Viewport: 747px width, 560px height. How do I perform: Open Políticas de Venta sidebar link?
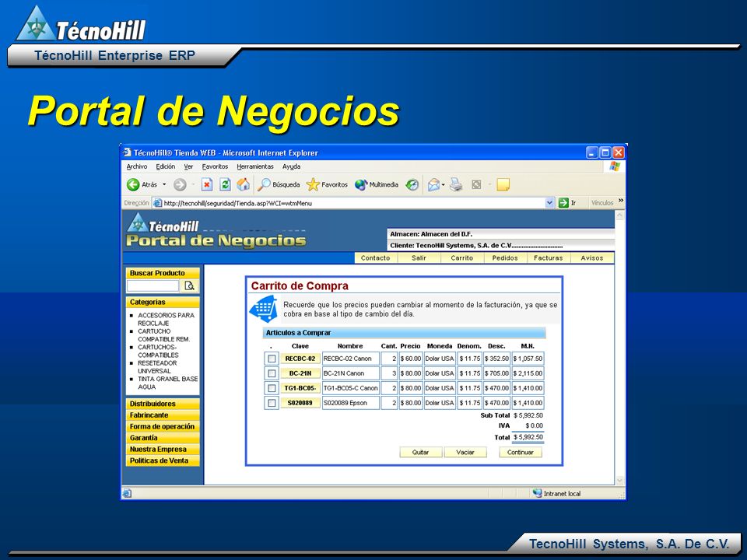163,460
